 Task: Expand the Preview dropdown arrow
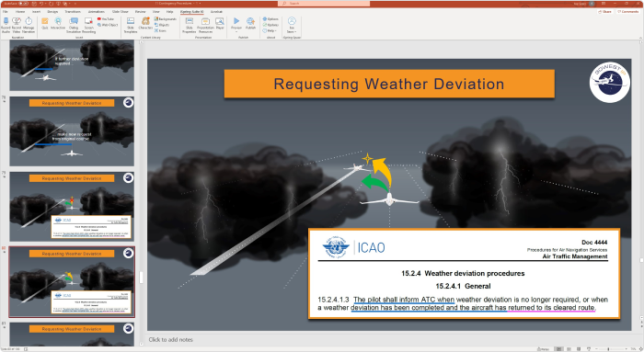click(236, 31)
